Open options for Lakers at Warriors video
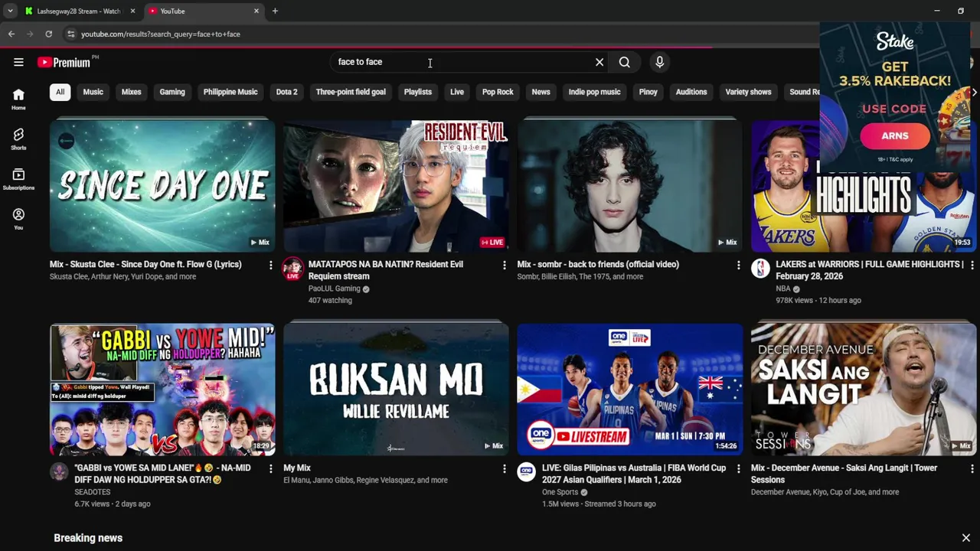 (x=972, y=265)
